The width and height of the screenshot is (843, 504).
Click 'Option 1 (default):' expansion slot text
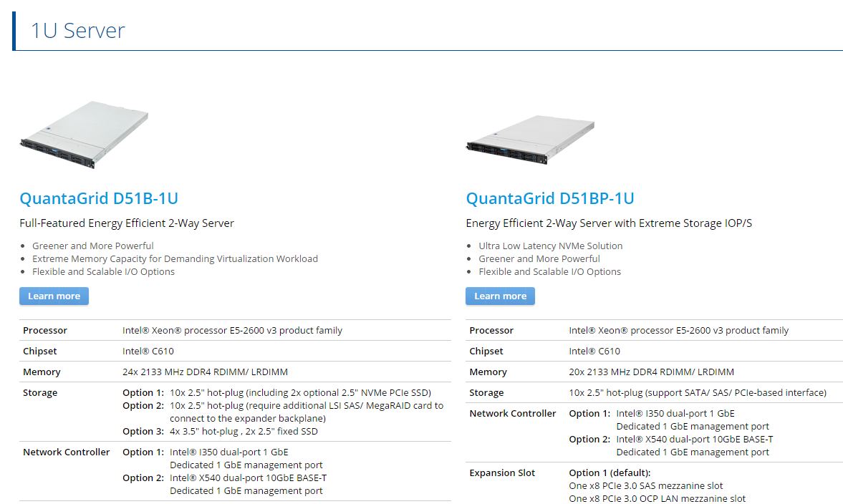(x=610, y=472)
